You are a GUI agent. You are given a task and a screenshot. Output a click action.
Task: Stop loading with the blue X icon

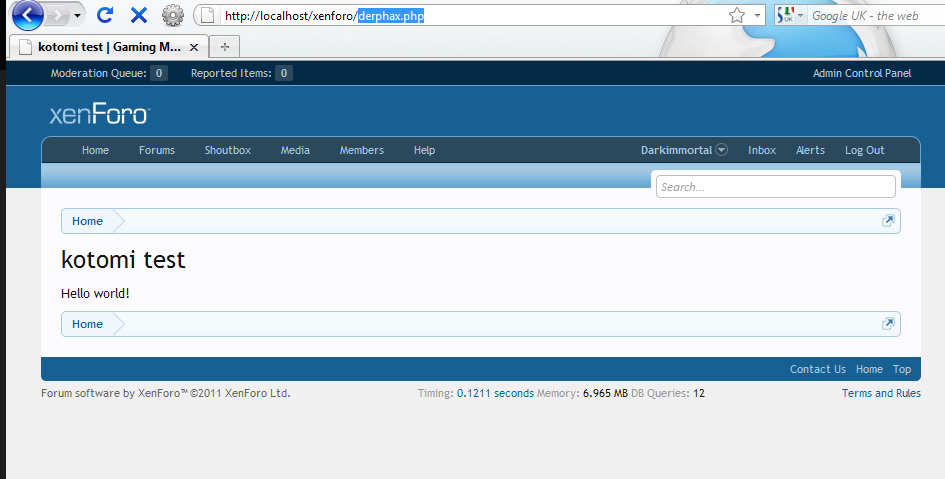138,15
